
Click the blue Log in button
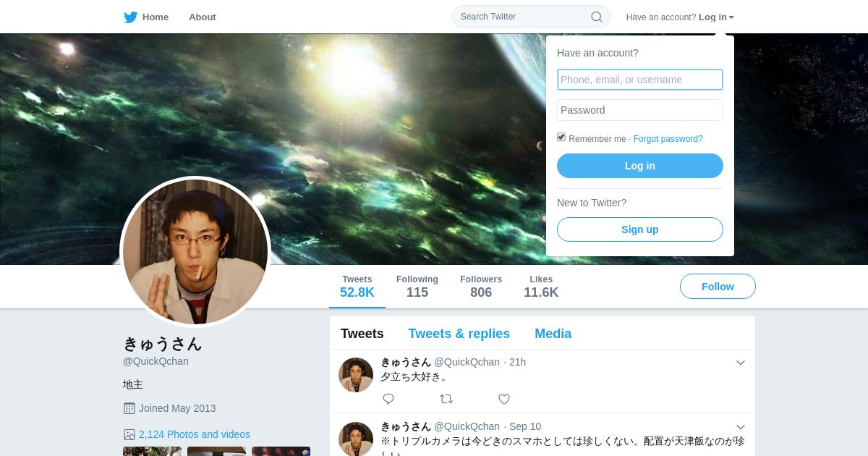(x=640, y=166)
